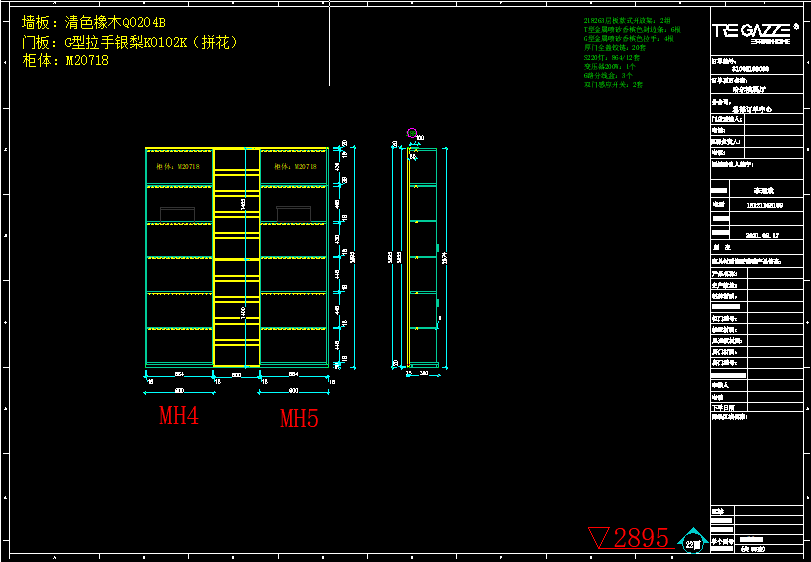The width and height of the screenshot is (811, 562).
Task: Click the red 2895 elevation value
Action: (x=641, y=538)
